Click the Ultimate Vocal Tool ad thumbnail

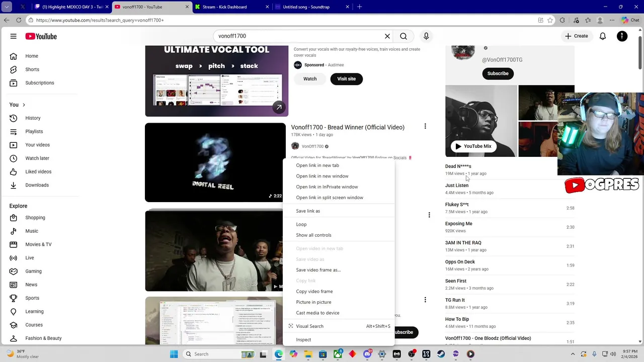[x=217, y=80]
